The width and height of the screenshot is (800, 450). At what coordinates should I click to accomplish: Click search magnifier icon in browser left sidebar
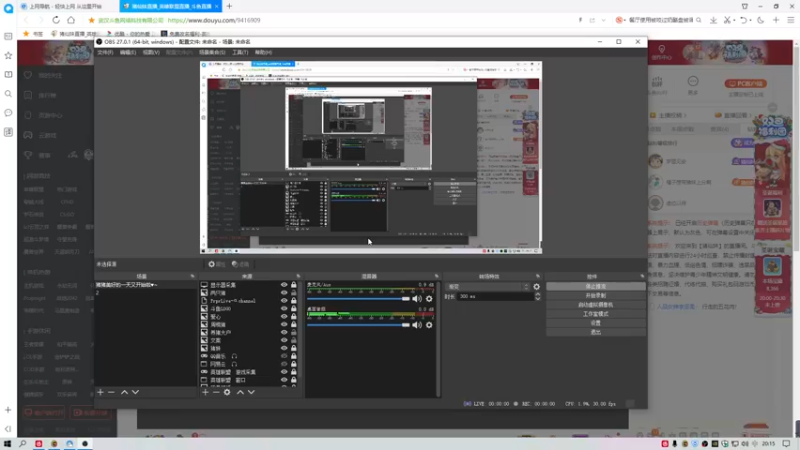(8, 94)
